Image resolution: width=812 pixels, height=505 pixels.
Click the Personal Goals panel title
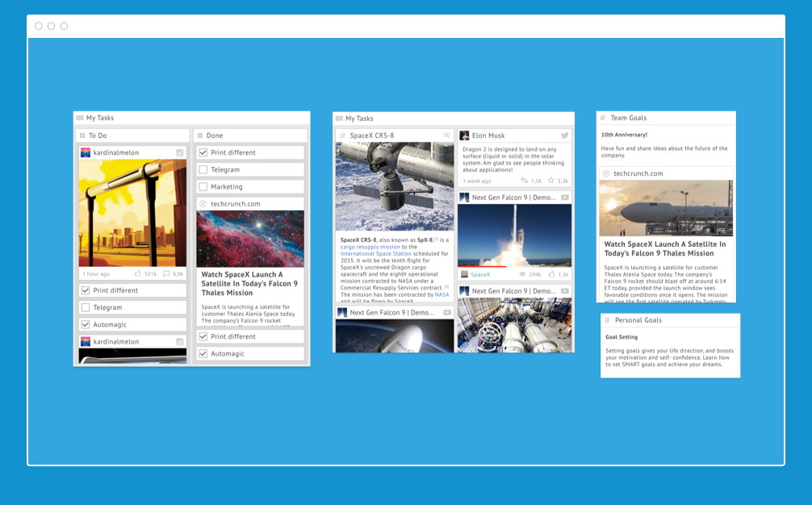click(638, 320)
